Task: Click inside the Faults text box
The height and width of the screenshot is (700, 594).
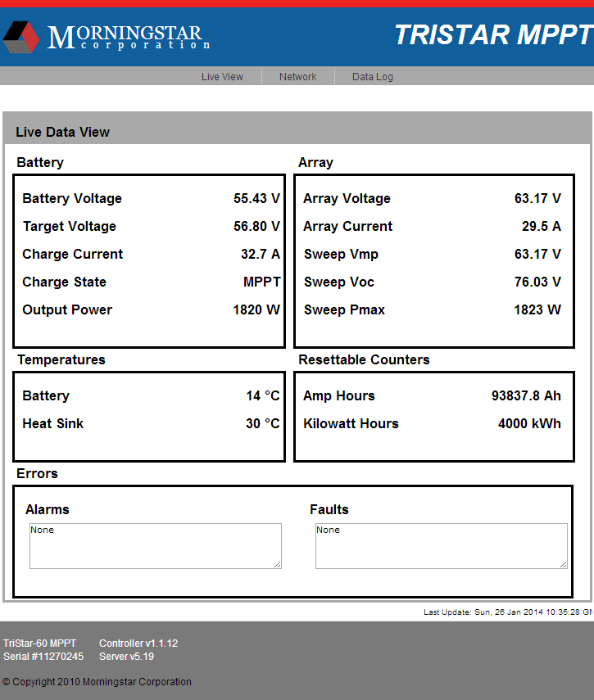Action: [x=440, y=546]
